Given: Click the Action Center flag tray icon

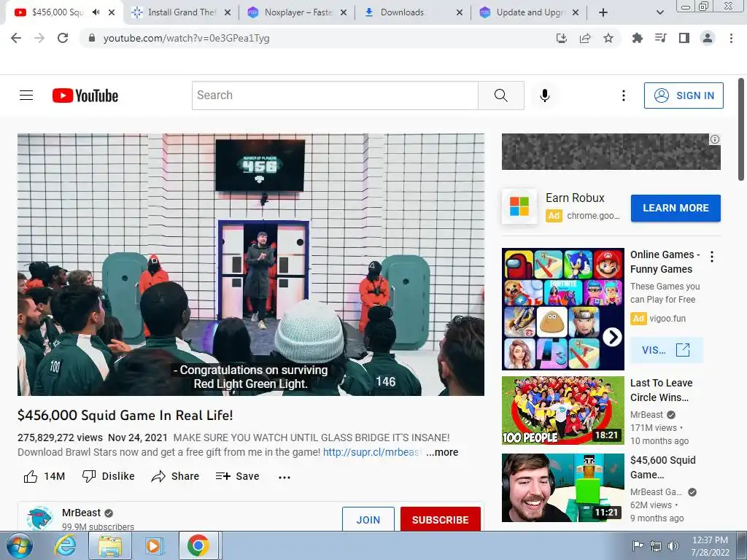Looking at the screenshot, I should (638, 545).
